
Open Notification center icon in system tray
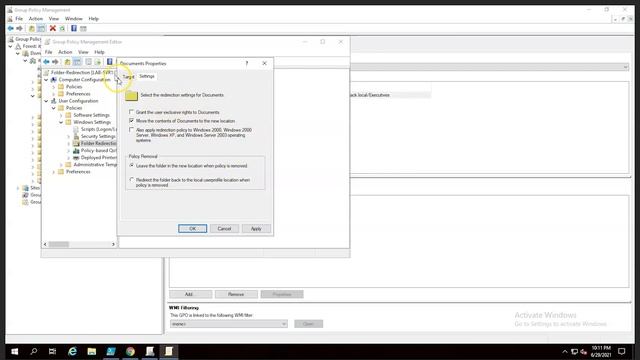tap(622, 351)
